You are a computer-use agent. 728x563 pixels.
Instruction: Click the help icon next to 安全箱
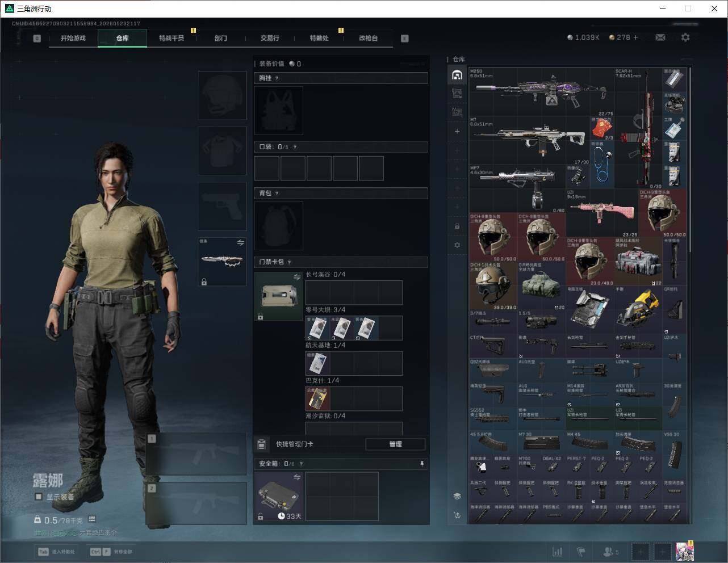coord(301,464)
